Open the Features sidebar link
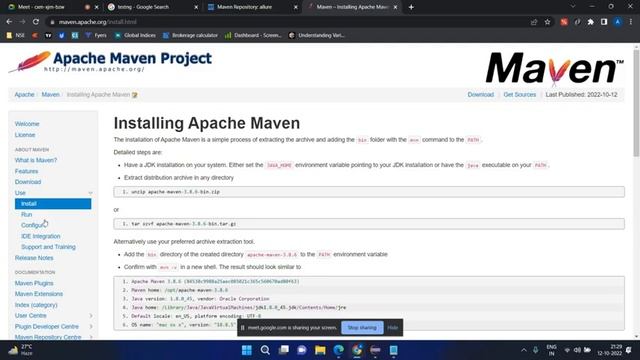The width and height of the screenshot is (640, 360). tap(27, 171)
